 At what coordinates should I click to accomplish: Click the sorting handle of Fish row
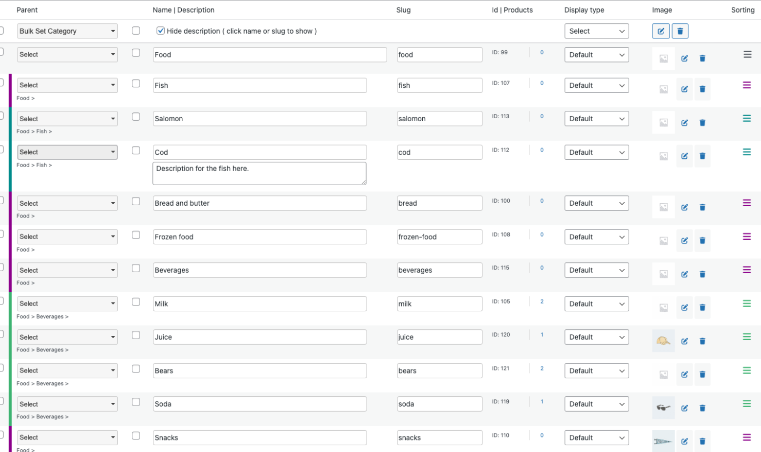[x=747, y=85]
